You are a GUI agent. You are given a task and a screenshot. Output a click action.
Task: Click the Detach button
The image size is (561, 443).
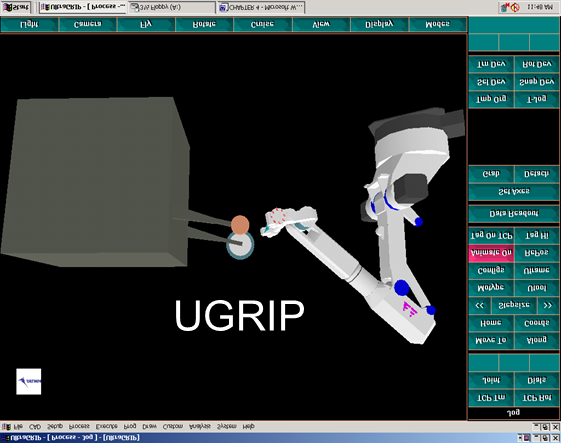pos(537,174)
